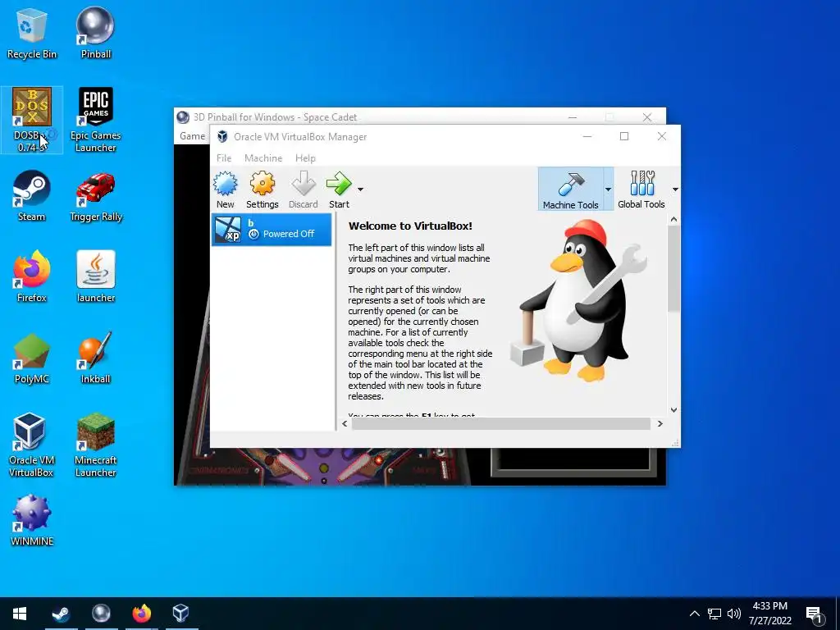Open the volume speaker tray icon
Screen dimensions: 840x630
pyautogui.click(x=734, y=614)
